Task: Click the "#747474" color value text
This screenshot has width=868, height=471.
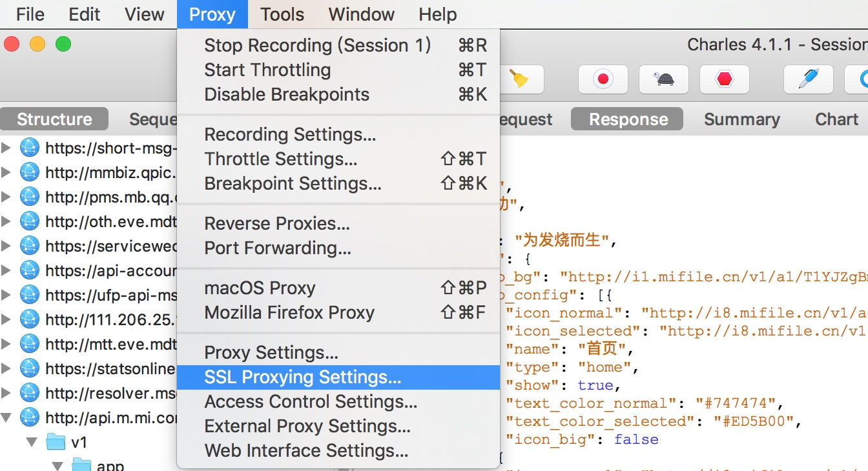Action: coord(735,403)
